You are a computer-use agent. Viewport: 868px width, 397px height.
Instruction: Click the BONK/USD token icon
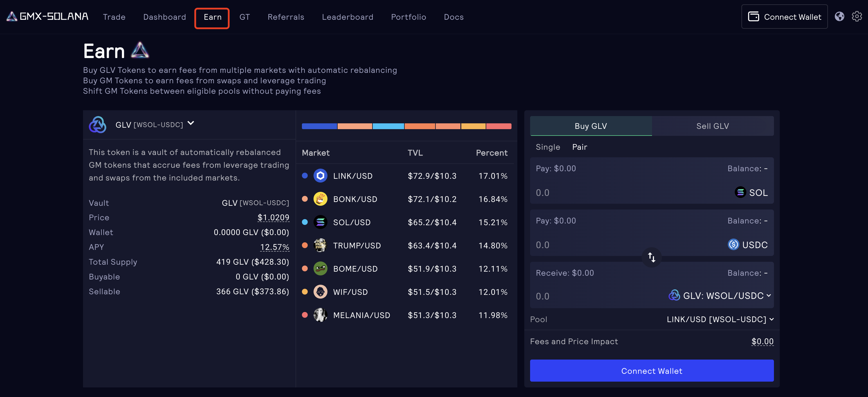[x=320, y=199]
